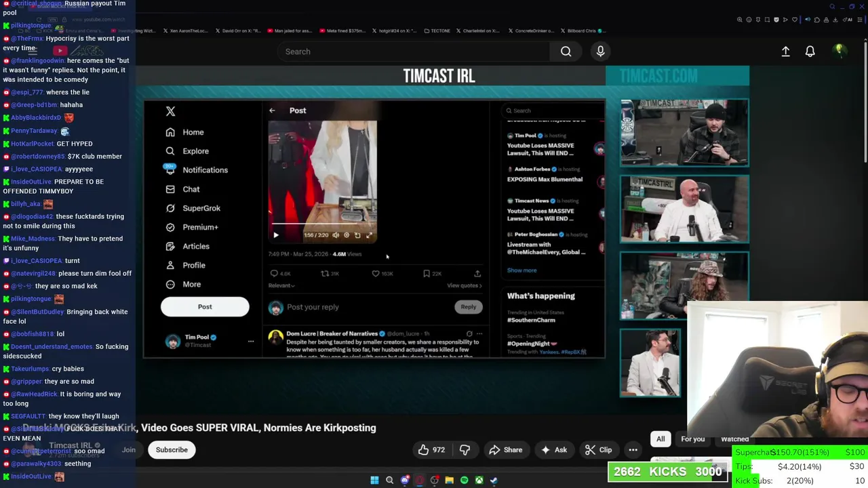The image size is (868, 488).
Task: Click the back arrow beside Post
Action: (272, 110)
